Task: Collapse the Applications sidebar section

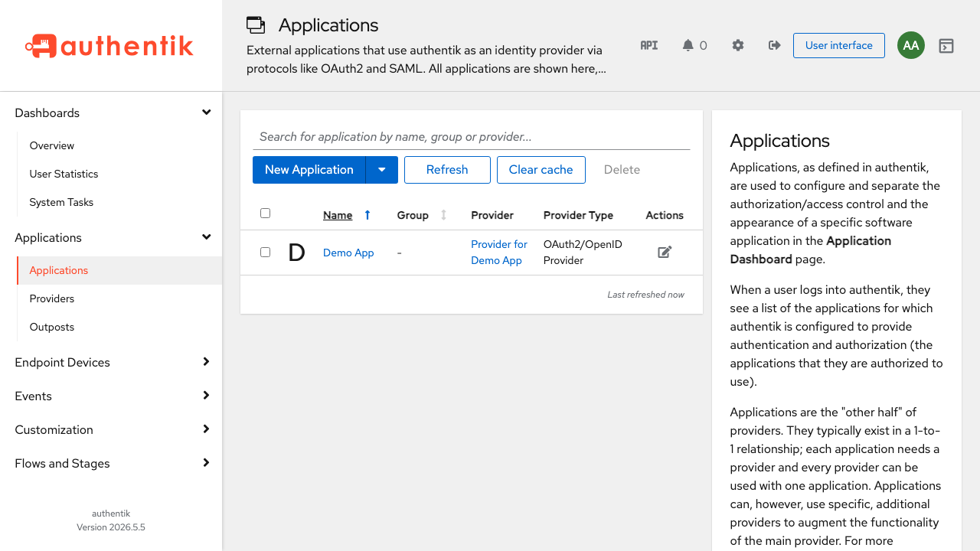Action: coord(206,237)
